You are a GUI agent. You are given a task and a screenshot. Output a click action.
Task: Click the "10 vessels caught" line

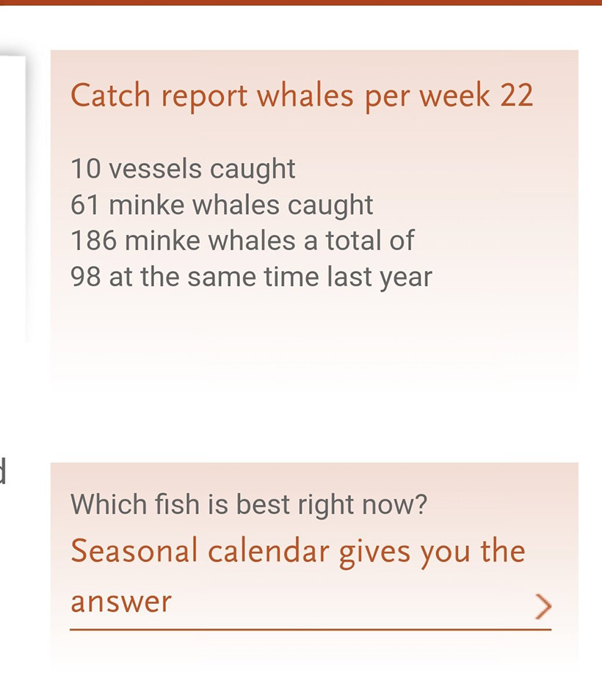click(183, 169)
